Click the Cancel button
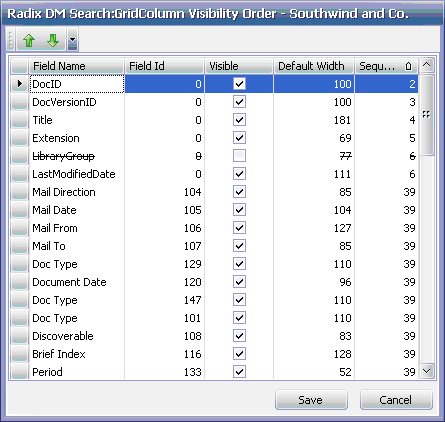 (x=396, y=400)
